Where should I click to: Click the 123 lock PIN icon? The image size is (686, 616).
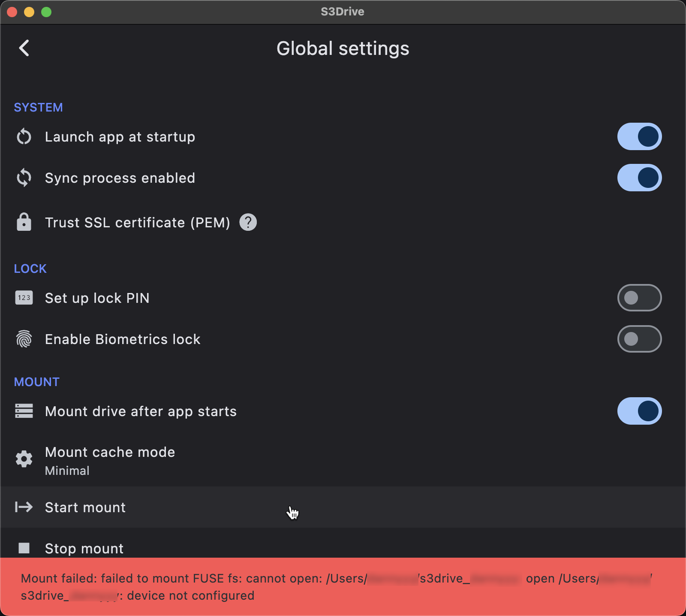[24, 298]
